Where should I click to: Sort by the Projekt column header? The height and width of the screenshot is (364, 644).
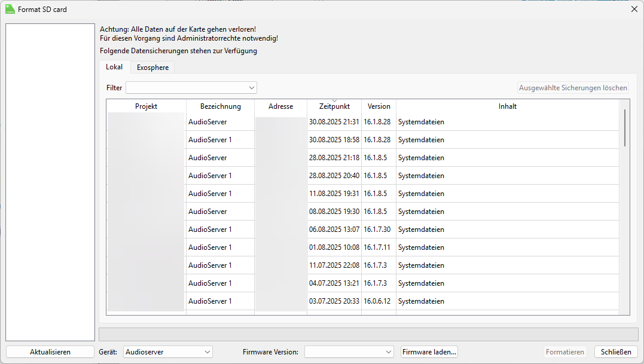[x=146, y=106]
